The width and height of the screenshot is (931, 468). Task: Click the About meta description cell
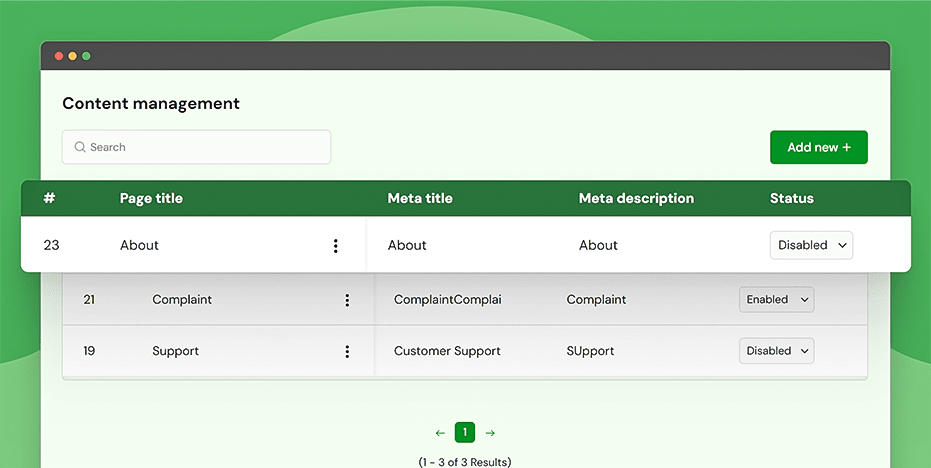click(598, 245)
